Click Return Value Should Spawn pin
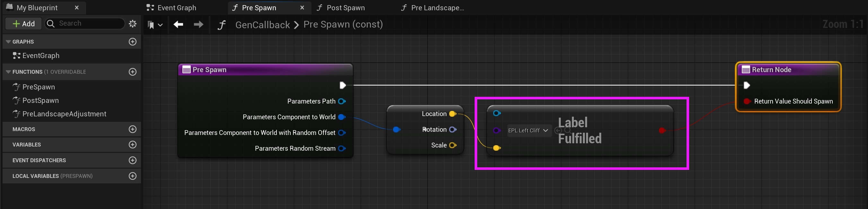 (x=747, y=101)
